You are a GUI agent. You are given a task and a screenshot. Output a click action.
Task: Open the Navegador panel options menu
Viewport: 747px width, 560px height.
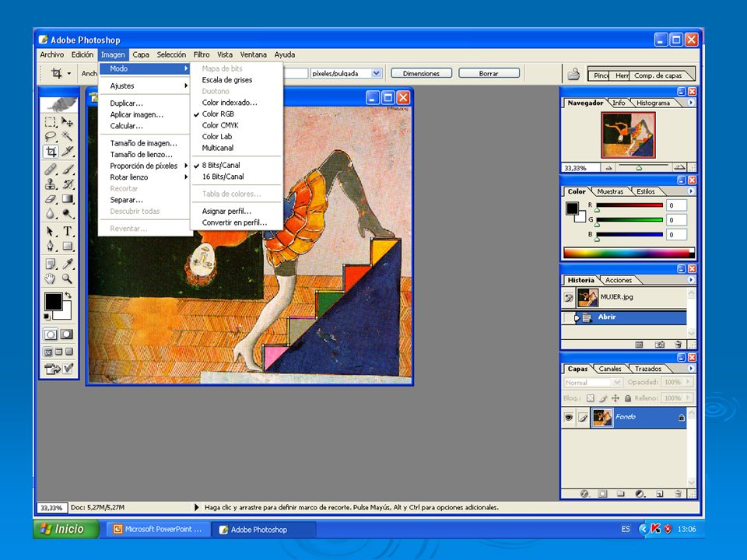691,103
